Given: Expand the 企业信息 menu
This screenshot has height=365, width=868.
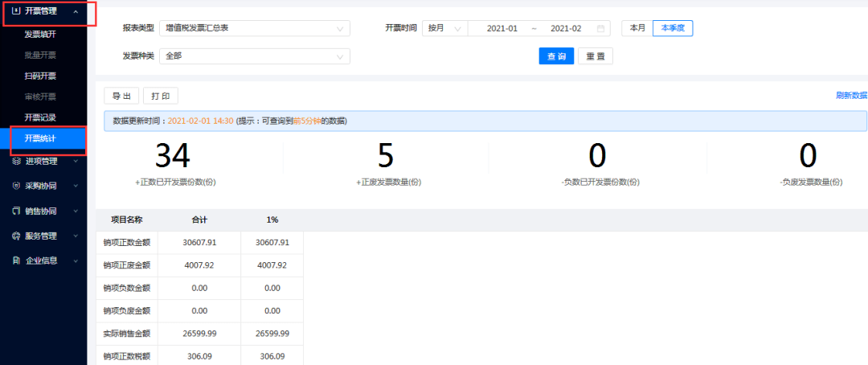Looking at the screenshot, I should tap(76, 260).
